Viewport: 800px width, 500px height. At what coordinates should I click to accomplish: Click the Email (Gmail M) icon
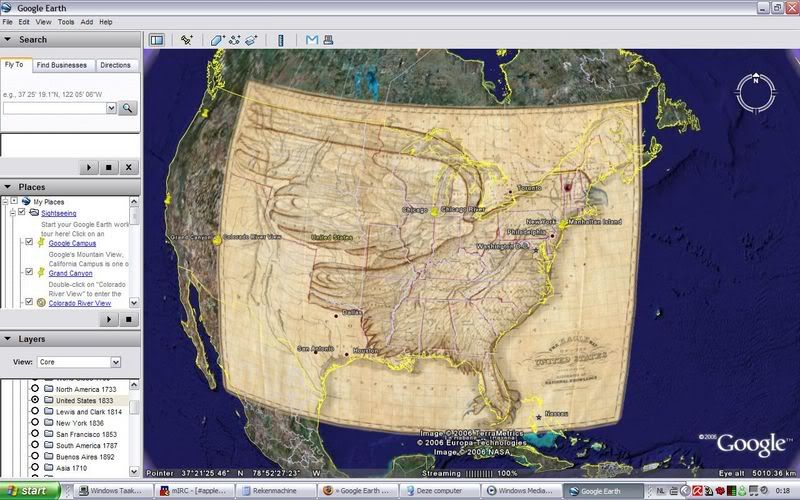(x=312, y=39)
